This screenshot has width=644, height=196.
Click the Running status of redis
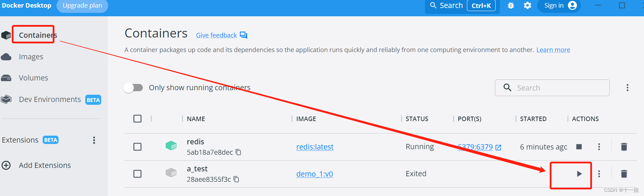click(x=420, y=147)
